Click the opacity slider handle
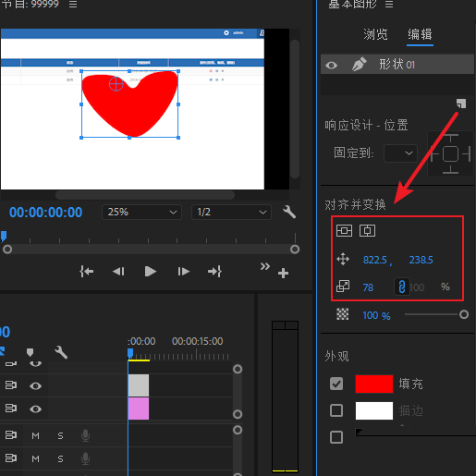The width and height of the screenshot is (476, 476). pos(464,314)
